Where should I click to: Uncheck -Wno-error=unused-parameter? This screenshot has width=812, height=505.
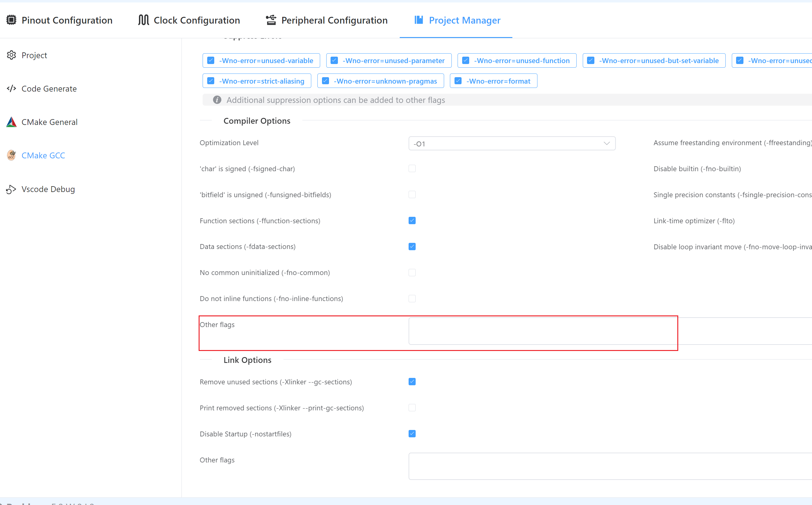click(334, 60)
